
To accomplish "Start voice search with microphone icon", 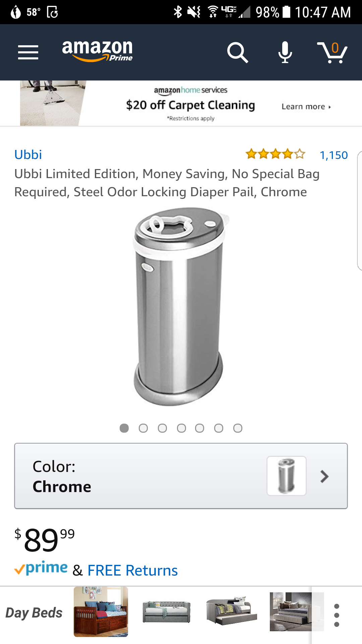I will coord(285,52).
